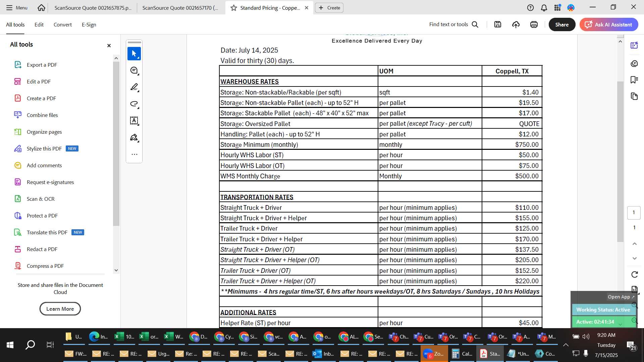644x362 pixels.
Task: Open the Convert tab
Action: pos(63,24)
